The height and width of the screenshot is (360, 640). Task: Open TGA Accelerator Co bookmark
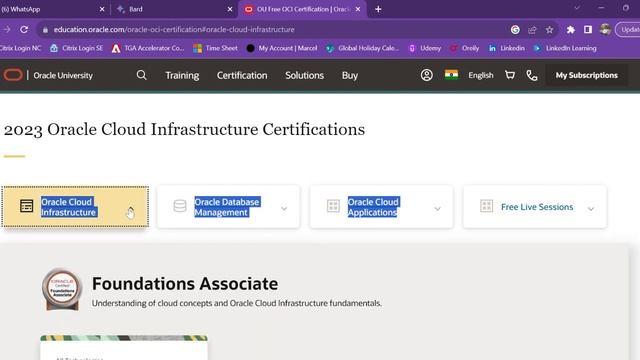pyautogui.click(x=148, y=48)
